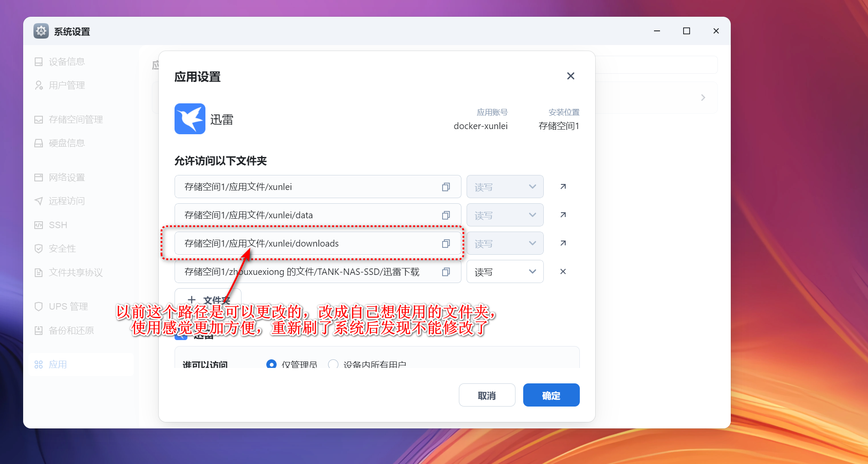Copy the 迅雷下载 folder path
868x464 pixels.
click(x=446, y=272)
